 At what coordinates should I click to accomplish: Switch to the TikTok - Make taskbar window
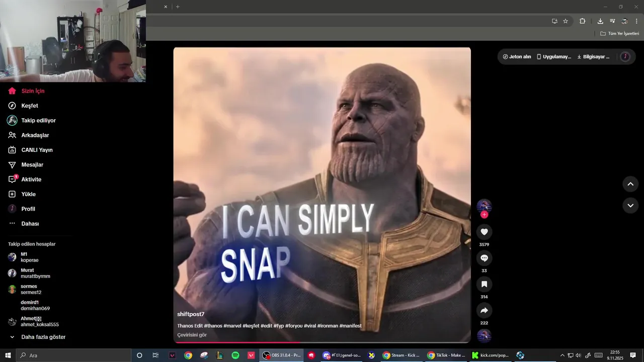(x=446, y=355)
